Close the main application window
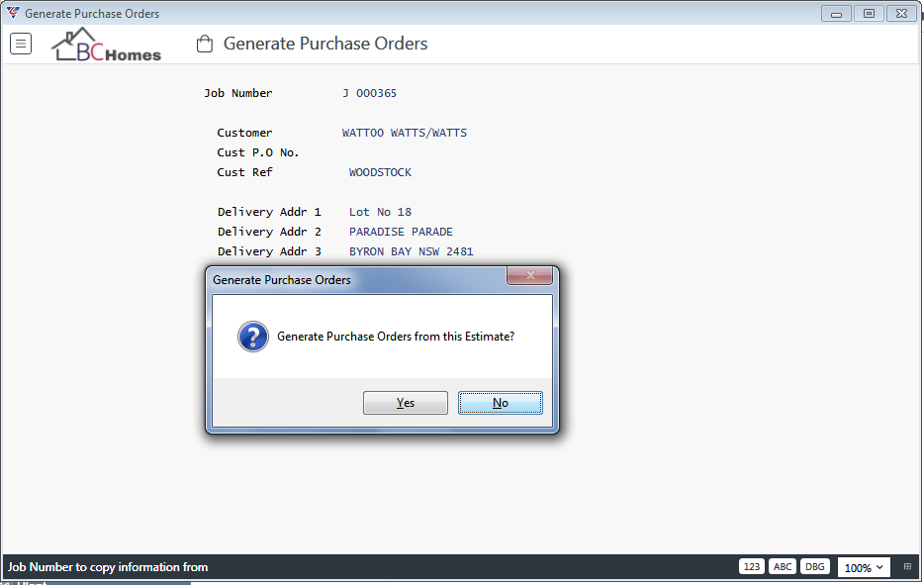This screenshot has height=585, width=924. point(901,14)
